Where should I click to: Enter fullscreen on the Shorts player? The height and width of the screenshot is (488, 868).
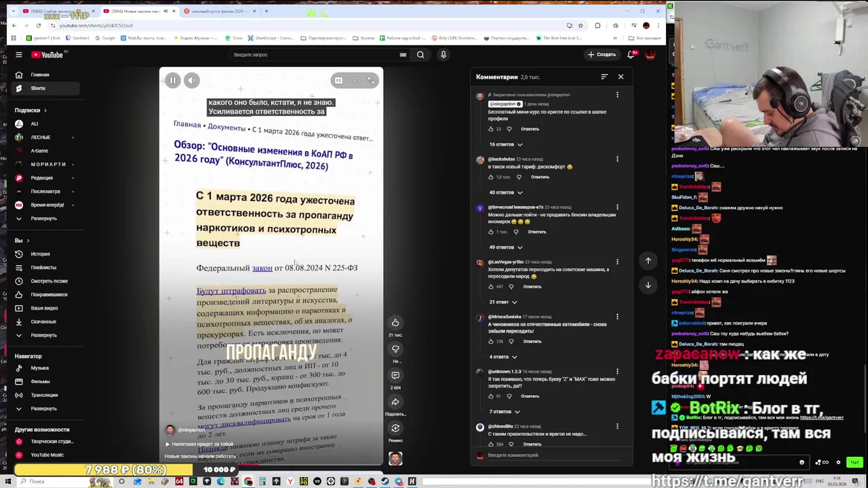(371, 81)
